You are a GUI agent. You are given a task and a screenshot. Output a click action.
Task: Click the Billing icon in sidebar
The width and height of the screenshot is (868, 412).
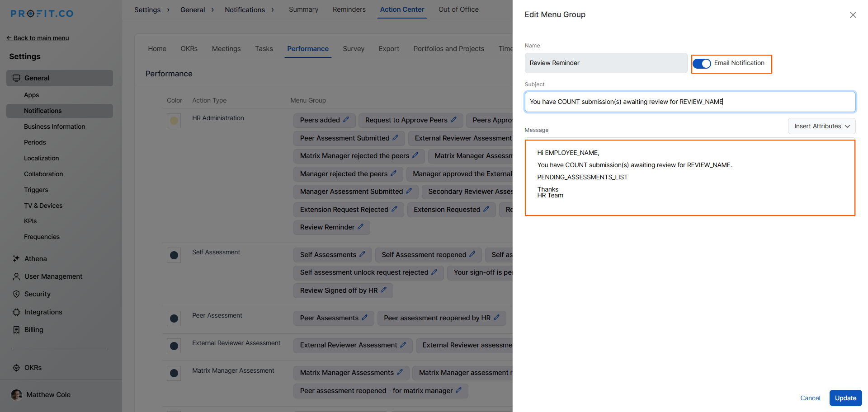pyautogui.click(x=16, y=330)
